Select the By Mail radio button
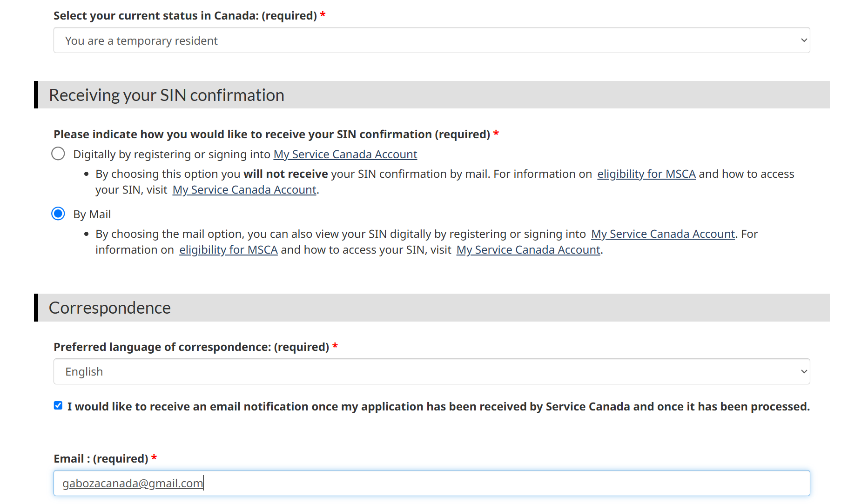The height and width of the screenshot is (504, 848). 58,214
